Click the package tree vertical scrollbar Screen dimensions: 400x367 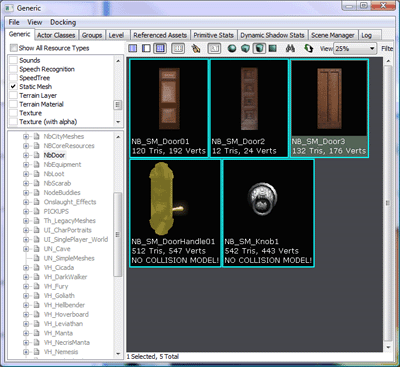click(x=118, y=245)
